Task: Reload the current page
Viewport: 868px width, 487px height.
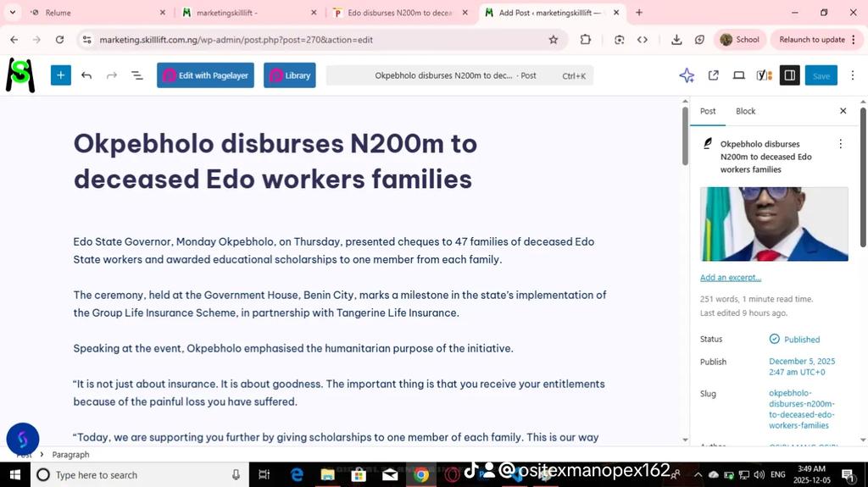Action: click(60, 39)
